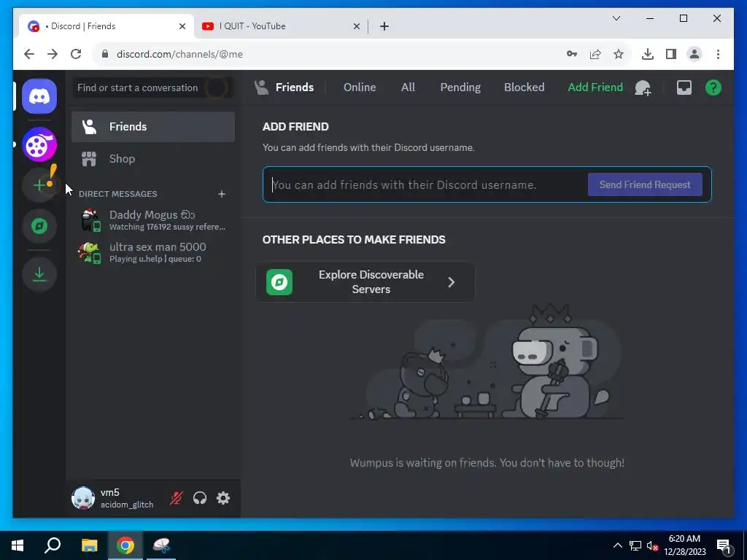Switch to Blocked tab
This screenshot has width=747, height=560.
coord(524,87)
